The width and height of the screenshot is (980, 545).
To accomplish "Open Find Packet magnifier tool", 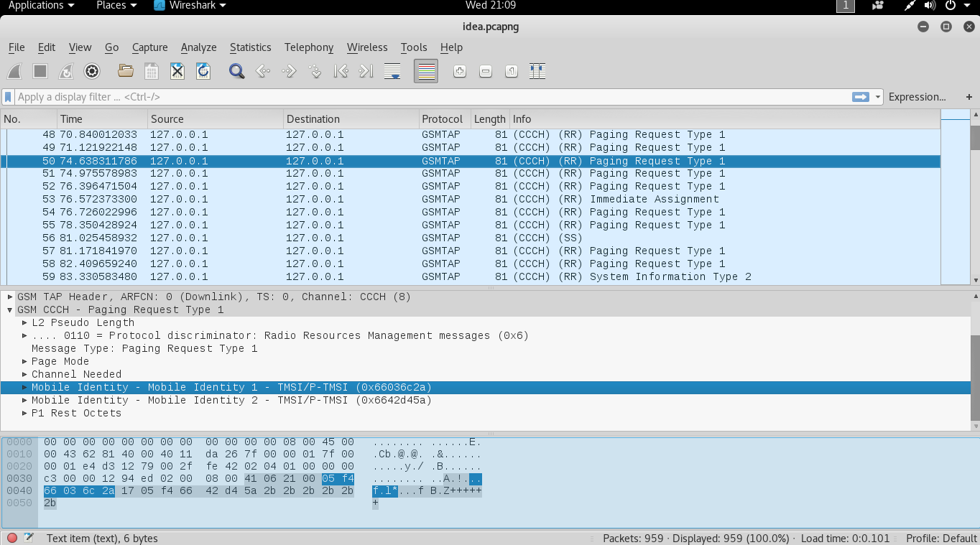I will pyautogui.click(x=236, y=71).
